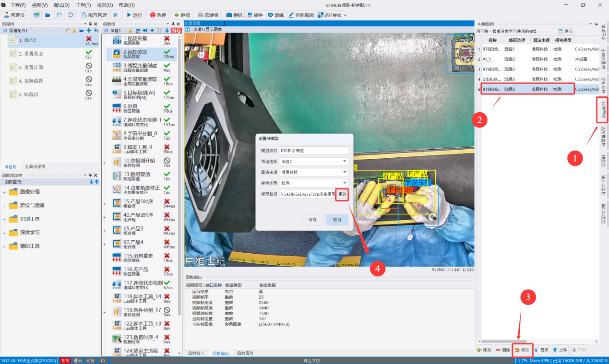Click 更改 to change model path
This screenshot has height=364, width=609.
(342, 194)
